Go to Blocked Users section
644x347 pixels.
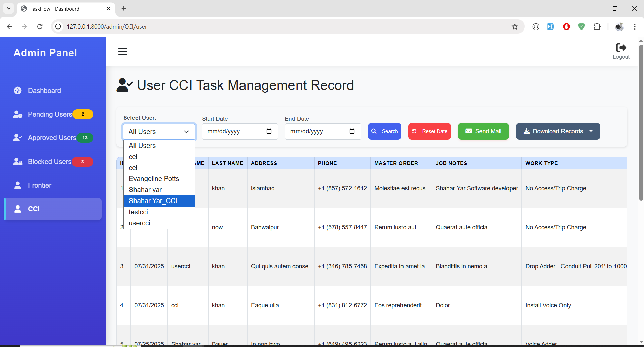click(50, 162)
